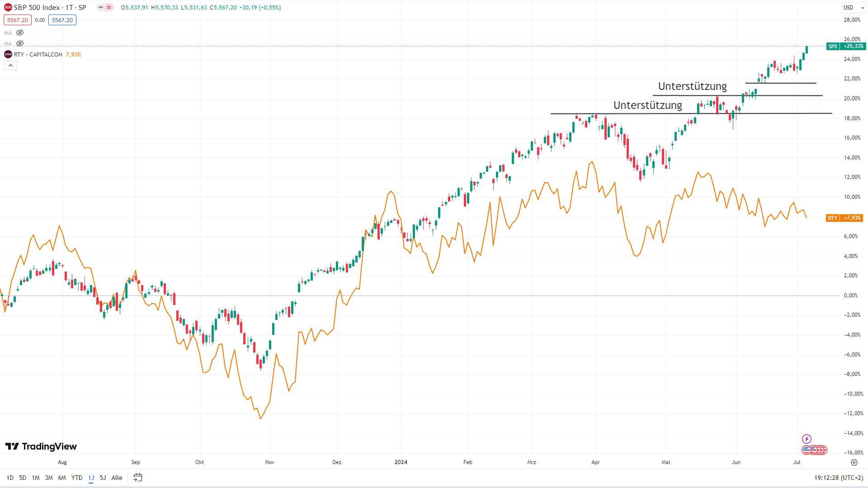
Task: Click the RTY 2000 symbol logo in the legend
Action: (x=8, y=54)
